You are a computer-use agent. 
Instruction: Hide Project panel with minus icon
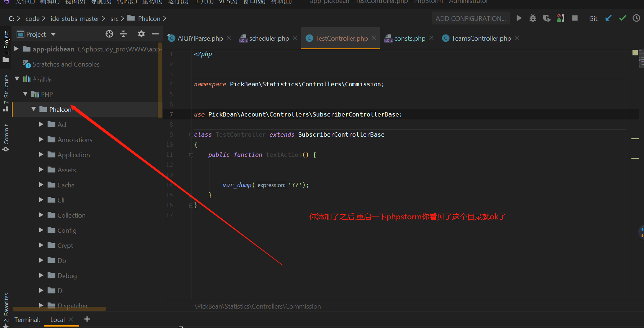155,34
